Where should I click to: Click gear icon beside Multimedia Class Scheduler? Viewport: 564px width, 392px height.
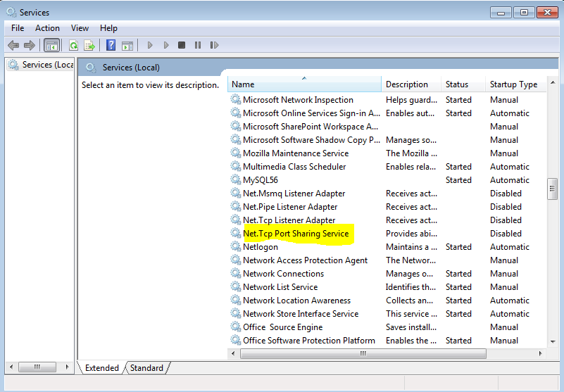(x=236, y=166)
